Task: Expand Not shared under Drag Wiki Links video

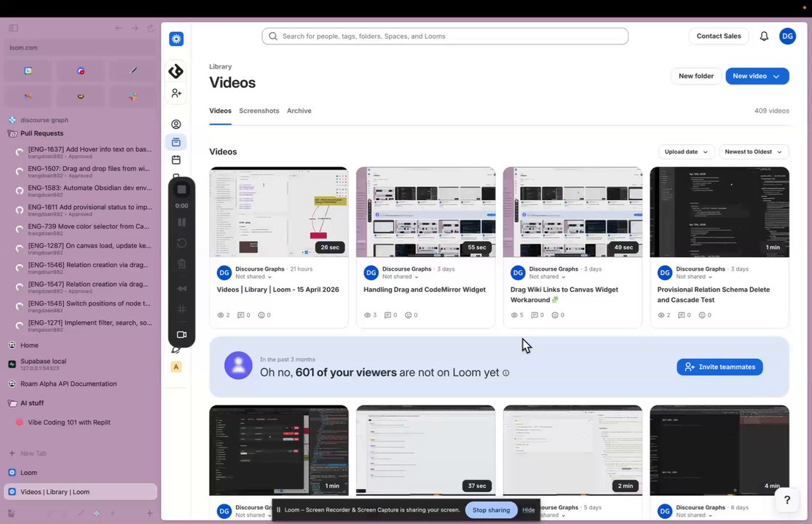Action: (x=548, y=277)
